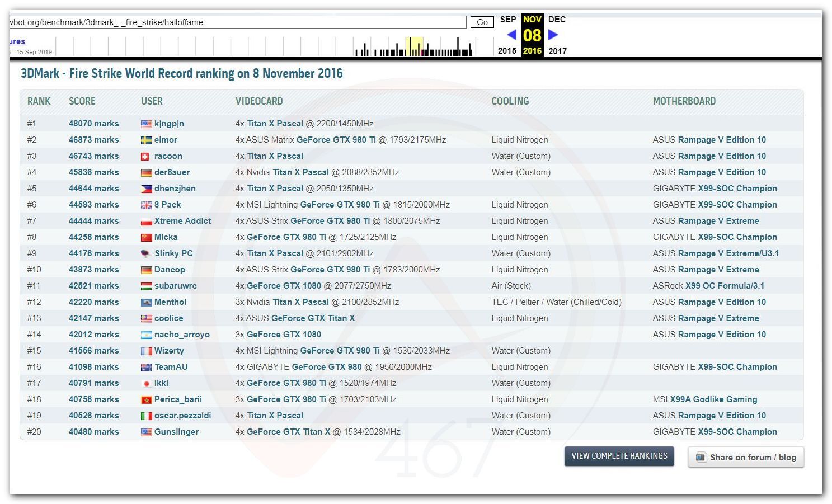The height and width of the screenshot is (504, 832).
Task: Click the Share on forum / blog button
Action: pos(746,457)
